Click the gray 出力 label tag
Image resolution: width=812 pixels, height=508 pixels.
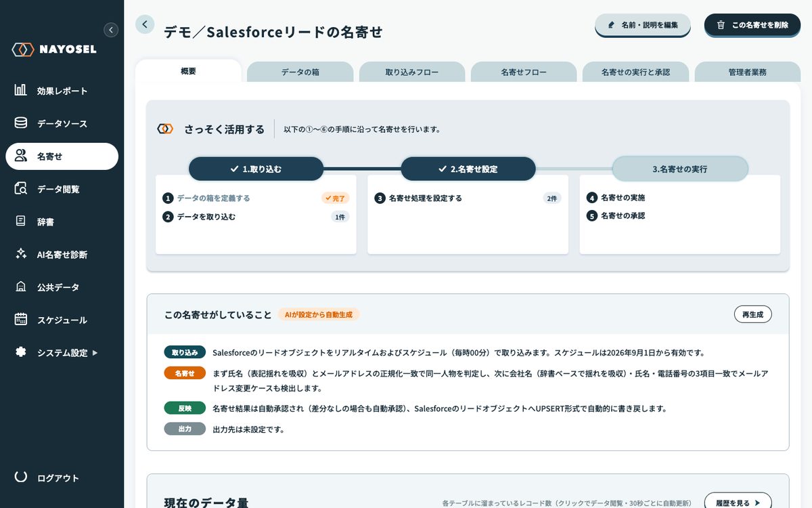coord(185,429)
